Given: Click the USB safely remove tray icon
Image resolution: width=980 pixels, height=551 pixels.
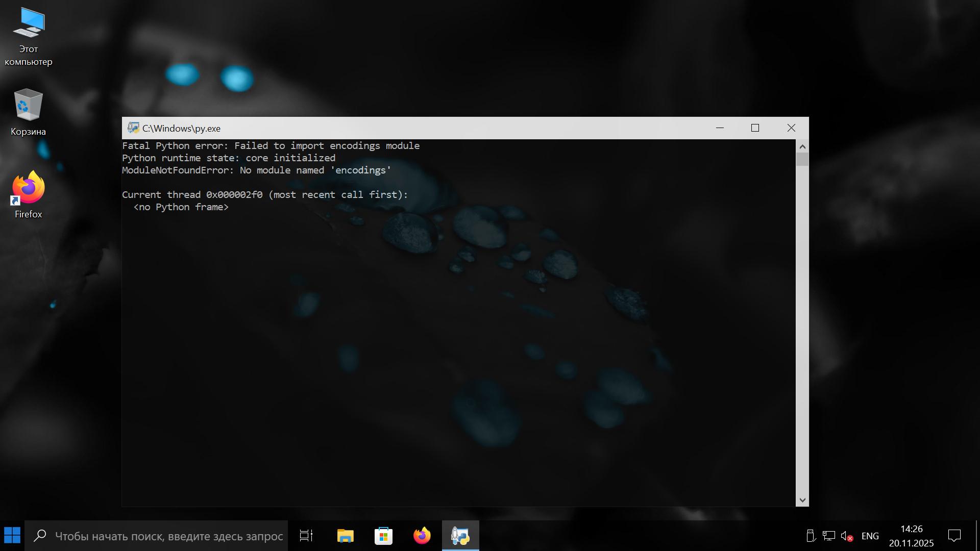Looking at the screenshot, I should 811,536.
